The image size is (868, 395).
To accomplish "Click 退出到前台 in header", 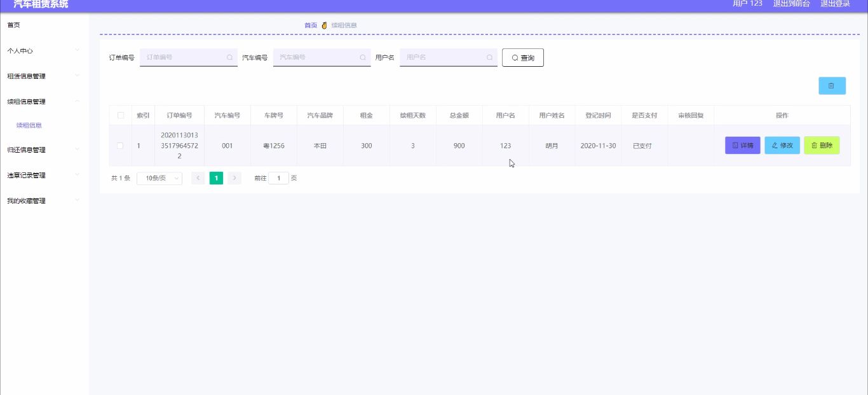I will point(792,4).
